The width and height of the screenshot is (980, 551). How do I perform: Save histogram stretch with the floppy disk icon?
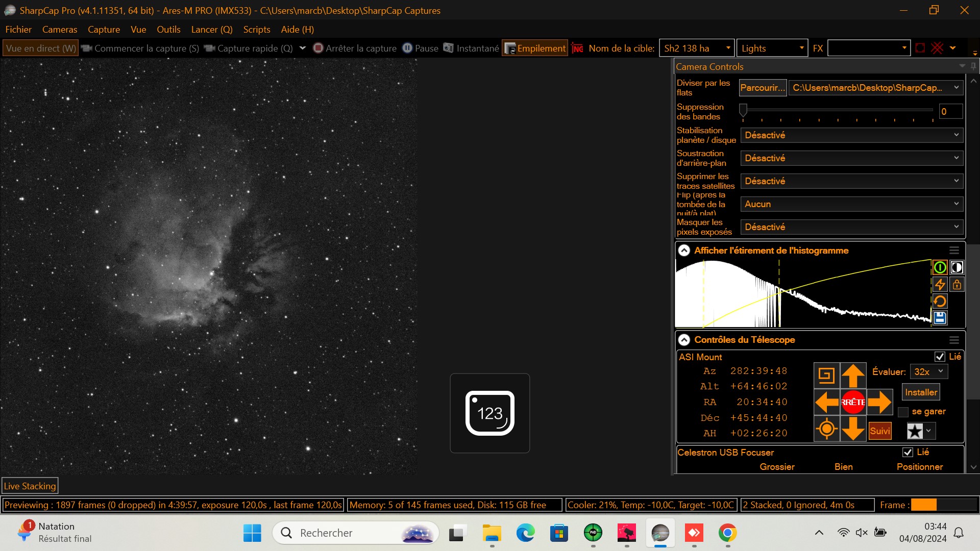point(940,318)
